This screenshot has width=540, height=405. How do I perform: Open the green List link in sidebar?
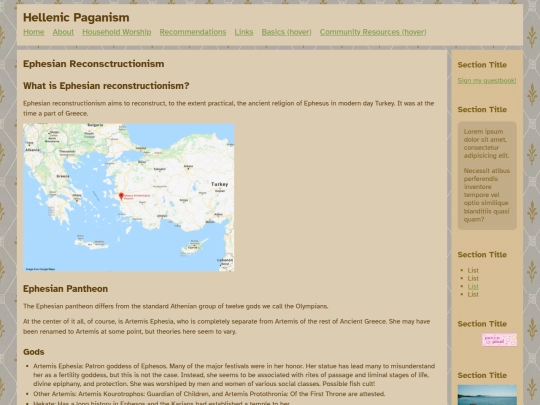pyautogui.click(x=473, y=287)
